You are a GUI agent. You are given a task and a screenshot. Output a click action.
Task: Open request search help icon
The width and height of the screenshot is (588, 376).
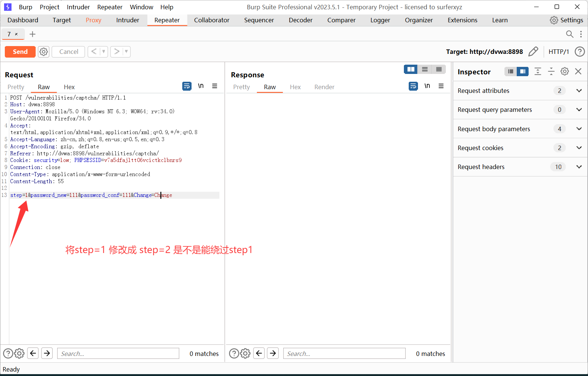point(8,353)
